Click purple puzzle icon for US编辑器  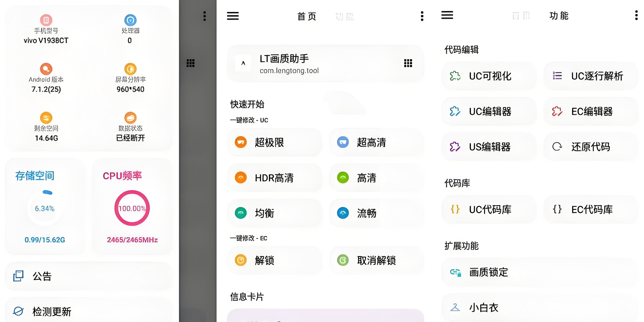[x=455, y=147]
